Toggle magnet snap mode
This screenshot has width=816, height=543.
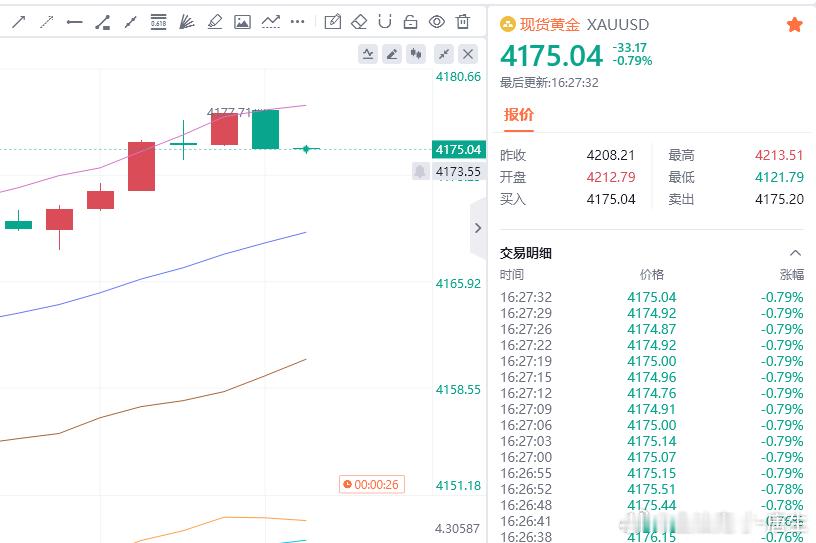pos(385,22)
